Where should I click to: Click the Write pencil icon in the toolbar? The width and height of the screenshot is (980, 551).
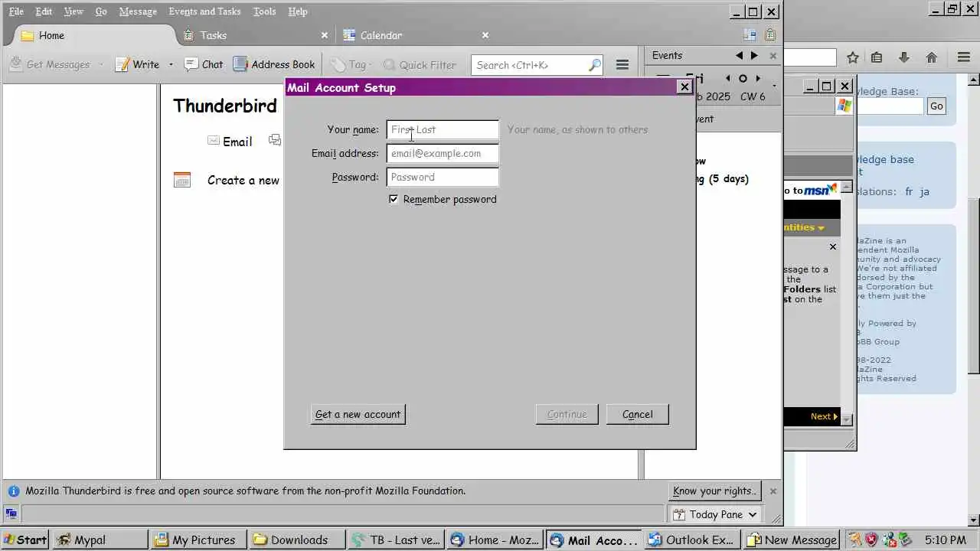point(122,65)
